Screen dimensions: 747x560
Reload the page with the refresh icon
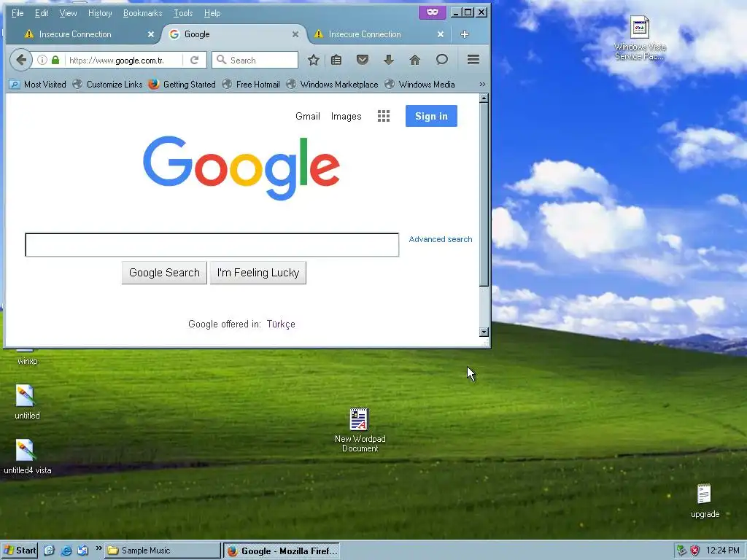point(194,60)
